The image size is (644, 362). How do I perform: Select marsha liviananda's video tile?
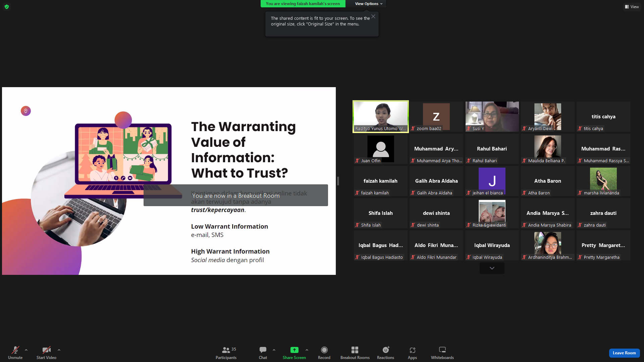point(603,181)
